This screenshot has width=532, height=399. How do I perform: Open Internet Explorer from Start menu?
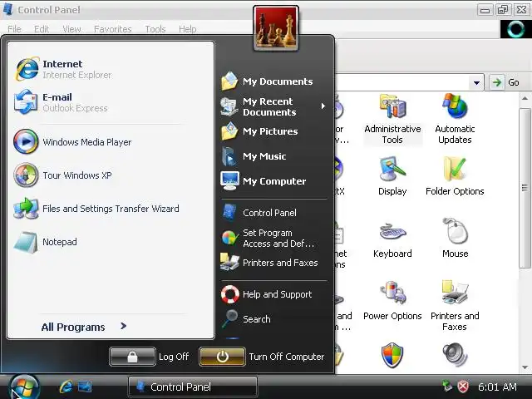(x=65, y=69)
